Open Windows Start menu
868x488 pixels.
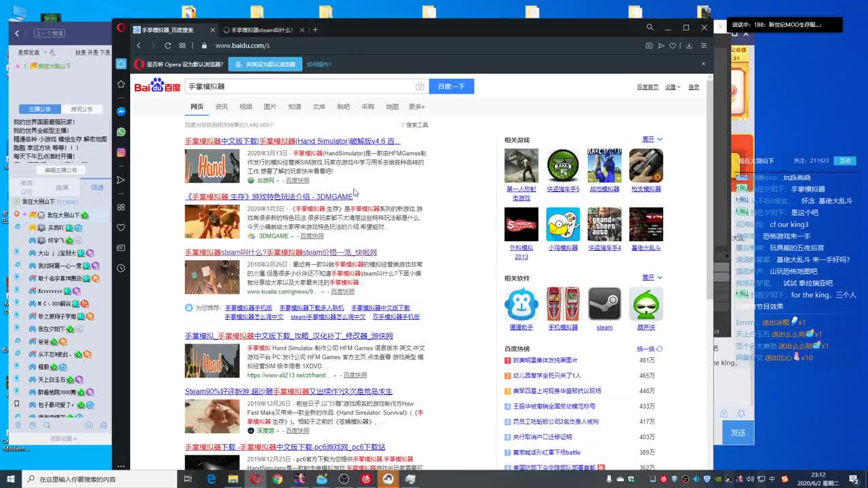pyautogui.click(x=11, y=479)
